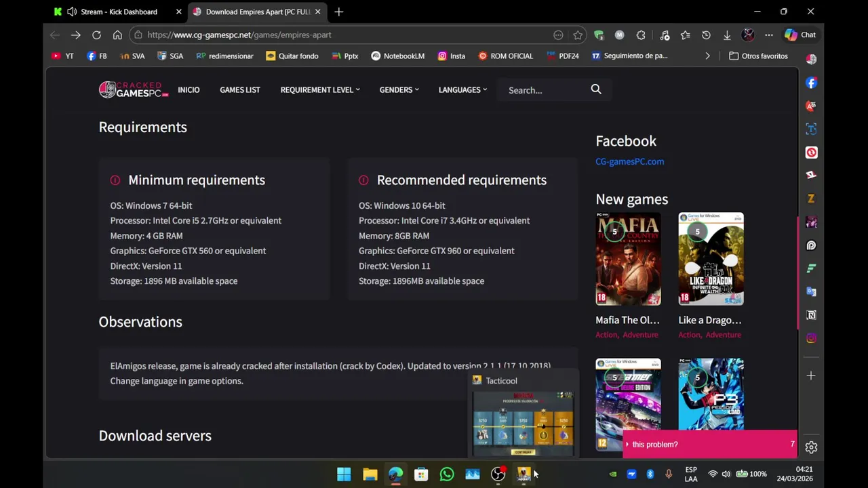Image resolution: width=868 pixels, height=488 pixels.
Task: Open the ROM OFICIAL bookmark
Action: (505, 56)
